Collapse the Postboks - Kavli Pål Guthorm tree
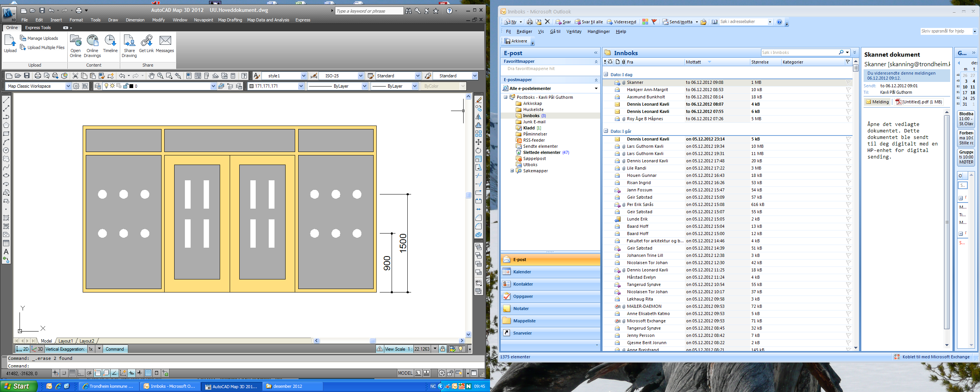Image resolution: width=980 pixels, height=392 pixels. (505, 97)
